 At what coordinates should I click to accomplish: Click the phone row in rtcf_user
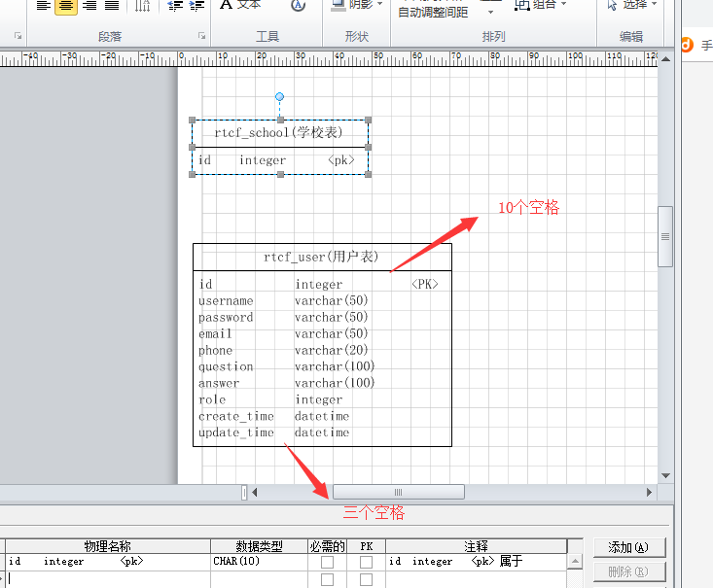click(283, 350)
